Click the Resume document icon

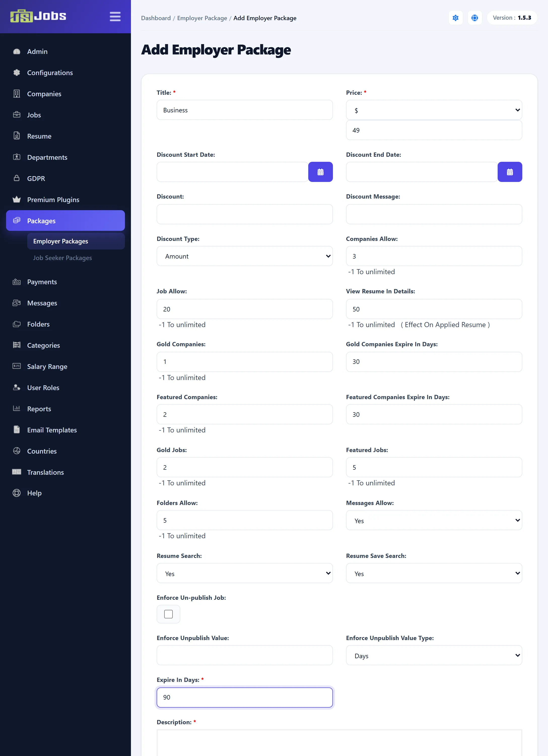pyautogui.click(x=17, y=136)
